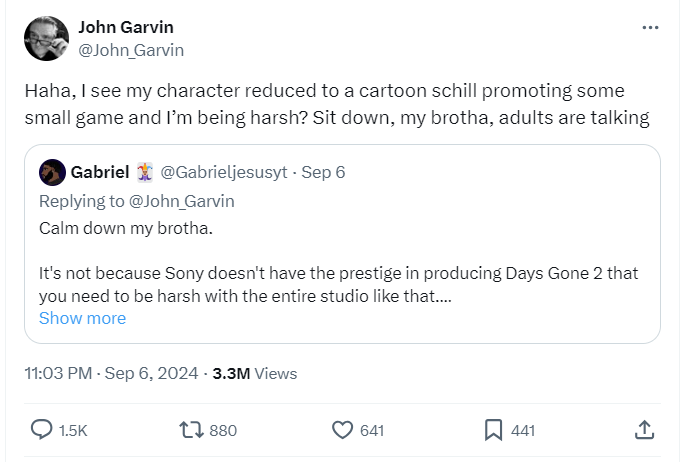
Task: Repost this tweet using the retweet icon
Action: point(190,430)
